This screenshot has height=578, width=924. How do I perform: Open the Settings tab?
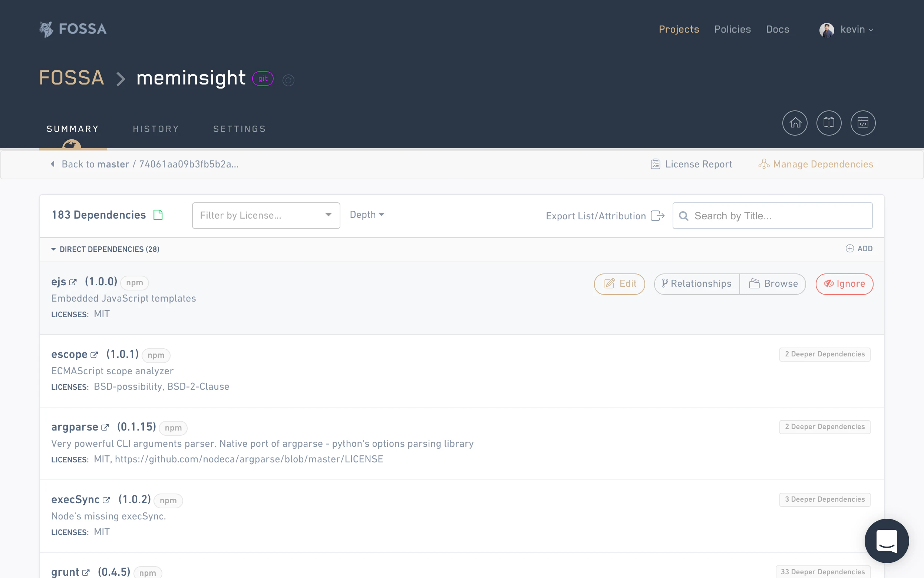pos(240,129)
